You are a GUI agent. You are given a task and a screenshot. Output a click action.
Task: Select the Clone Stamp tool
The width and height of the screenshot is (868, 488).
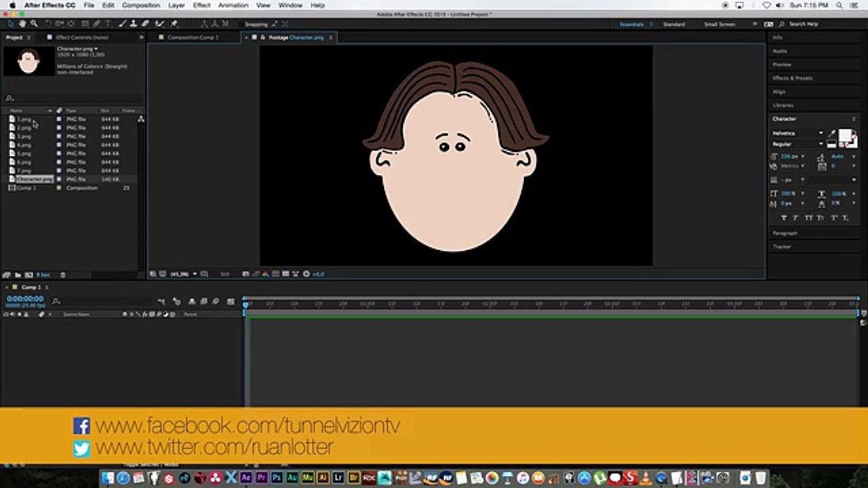point(134,24)
